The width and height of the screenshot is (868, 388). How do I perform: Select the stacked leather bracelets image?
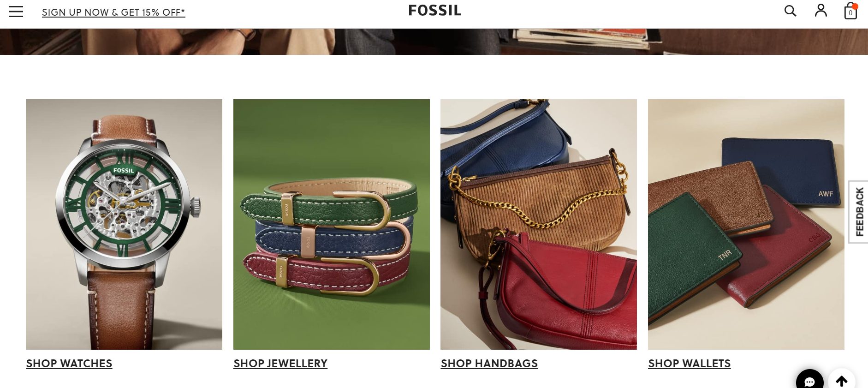click(x=332, y=224)
